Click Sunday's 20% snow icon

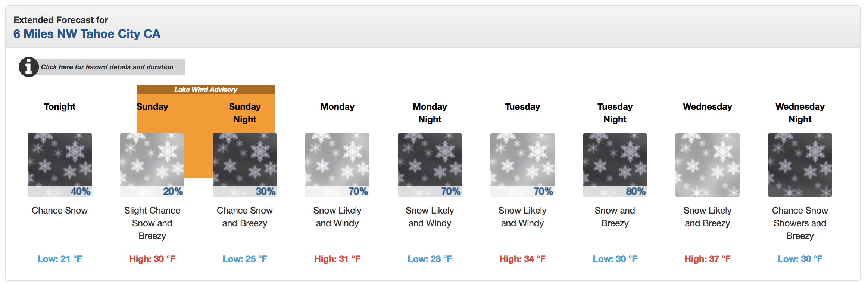click(x=152, y=165)
